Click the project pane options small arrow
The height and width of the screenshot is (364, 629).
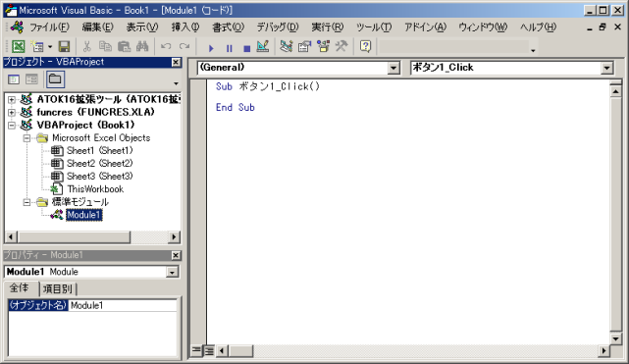(176, 83)
